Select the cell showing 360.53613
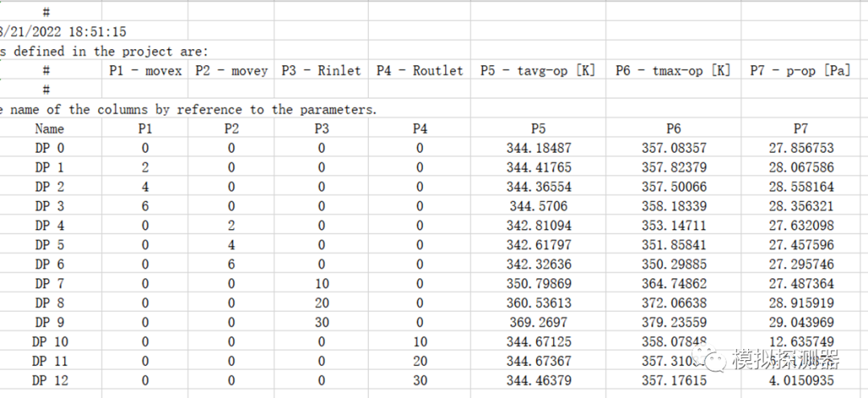868x398 pixels. click(538, 303)
